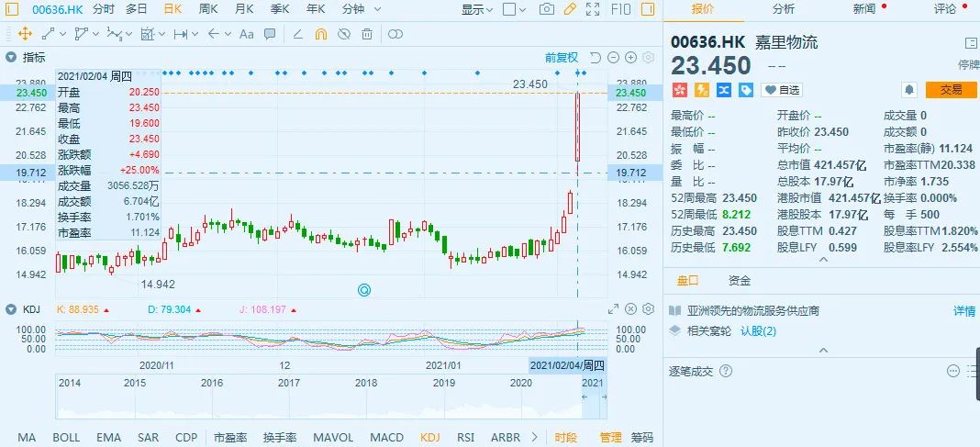This screenshot has height=447, width=980.
Task: Select the BOLL indicator
Action: 66,437
